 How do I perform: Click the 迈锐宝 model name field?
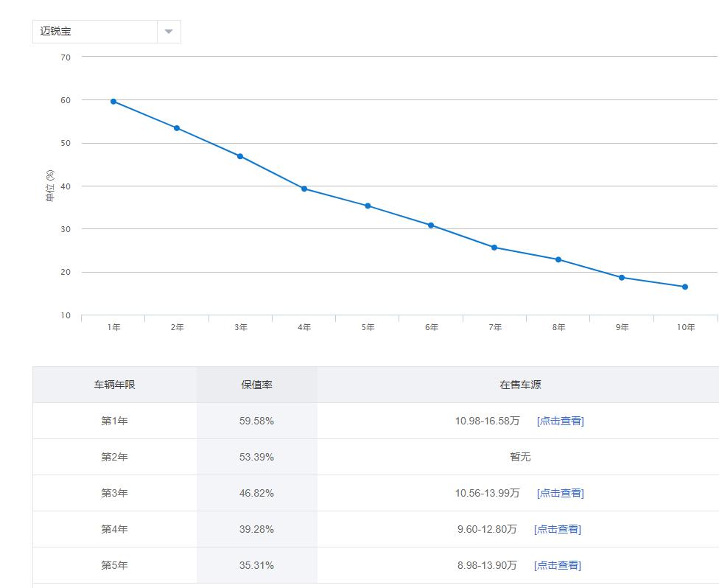94,32
